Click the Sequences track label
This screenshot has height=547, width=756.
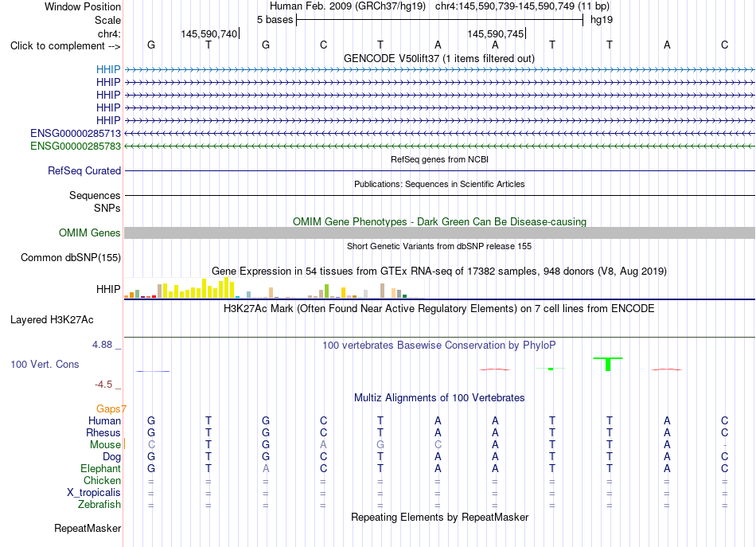pos(95,195)
